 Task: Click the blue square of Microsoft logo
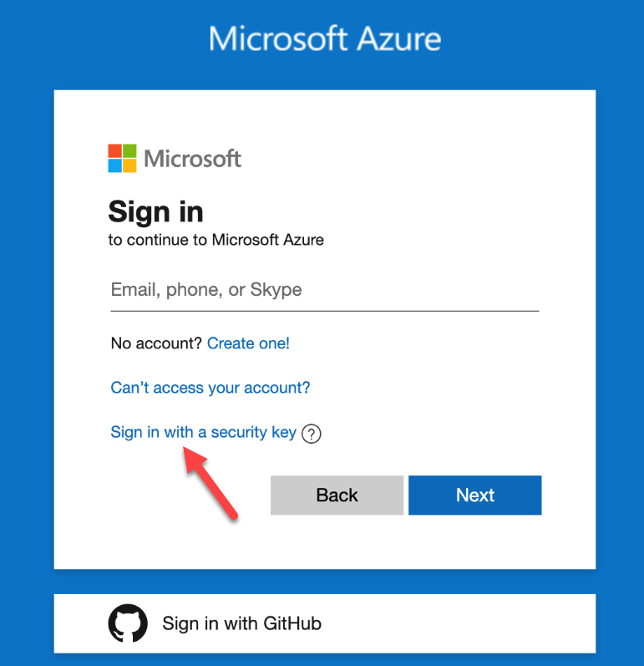(114, 166)
